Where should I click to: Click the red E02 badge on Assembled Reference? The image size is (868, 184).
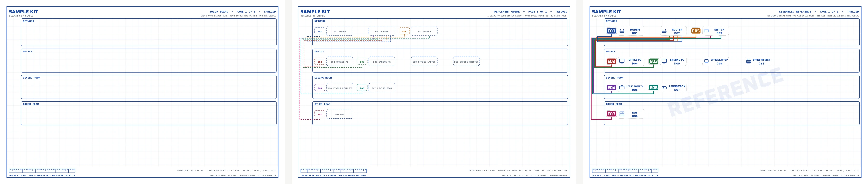point(611,61)
